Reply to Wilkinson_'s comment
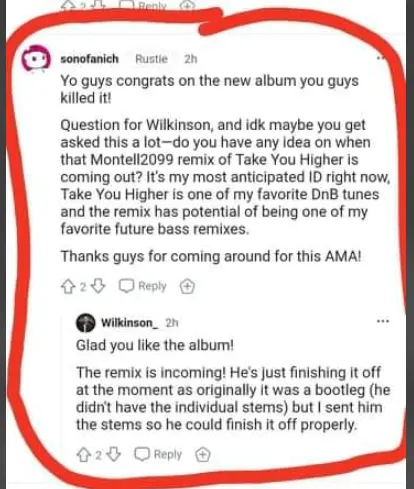This screenshot has height=489, width=414. point(158,454)
